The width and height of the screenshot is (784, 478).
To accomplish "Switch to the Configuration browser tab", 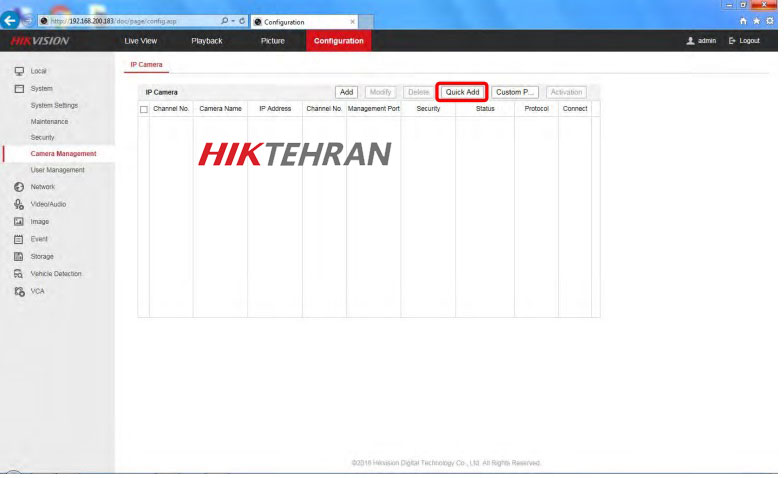I will point(304,22).
